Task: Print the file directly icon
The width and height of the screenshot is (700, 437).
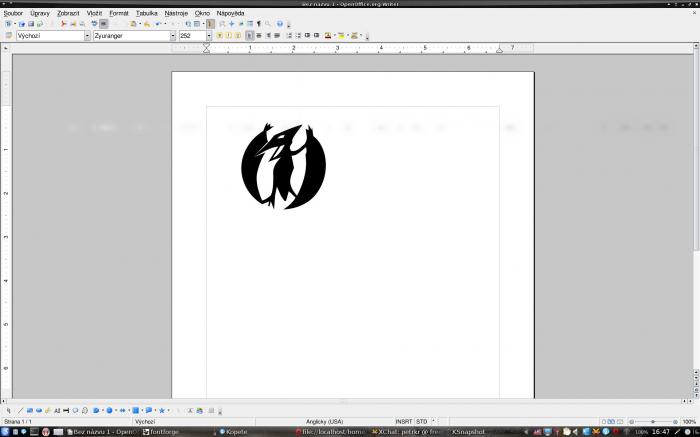Action: coord(73,24)
